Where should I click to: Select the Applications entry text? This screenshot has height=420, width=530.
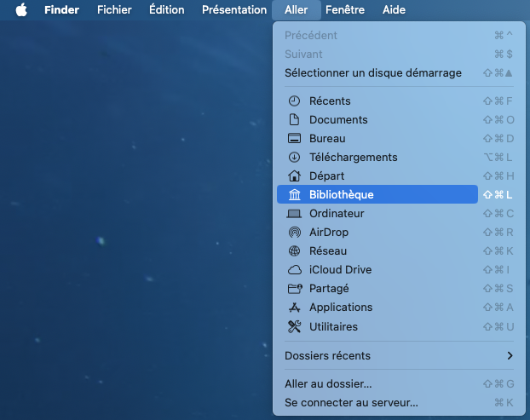(341, 308)
